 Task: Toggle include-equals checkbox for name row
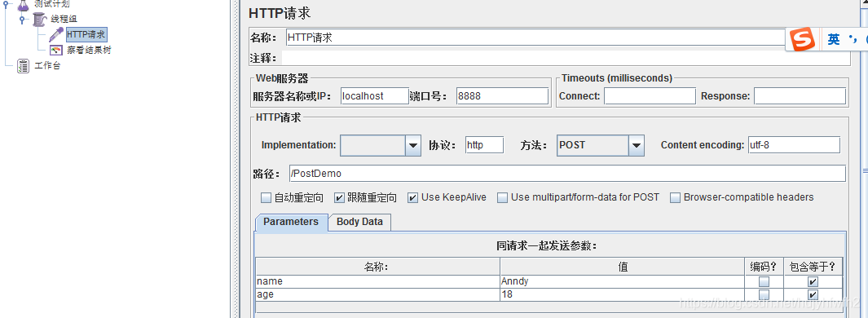click(x=813, y=281)
